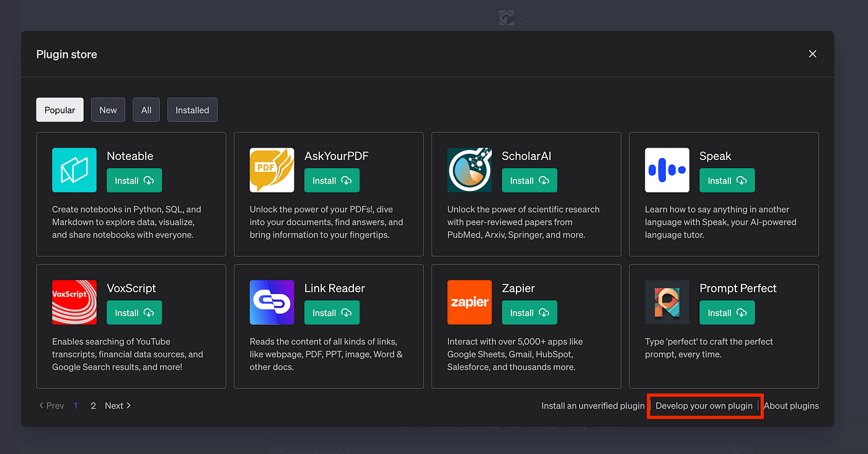Switch to the New tab
This screenshot has height=454, width=868.
pos(108,110)
